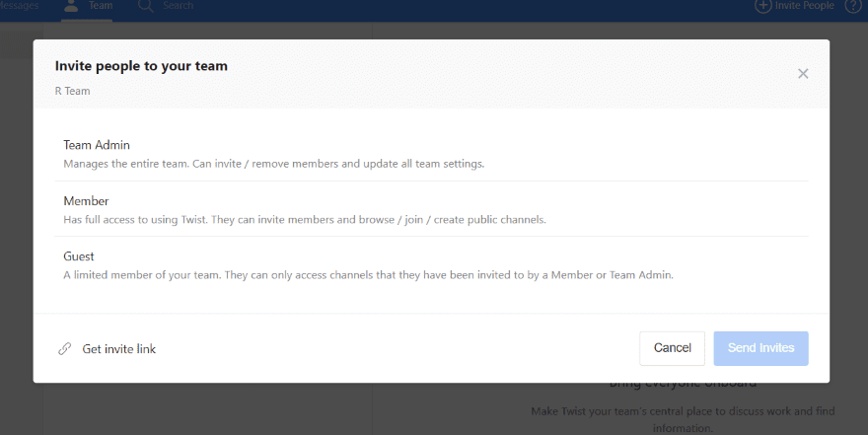
Task: Click the Invite People plus icon
Action: tap(762, 6)
